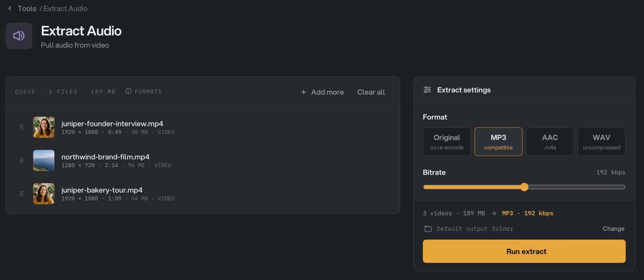Click the info icon next to FORMATS
Screen dimensions: 644x280
pos(128,91)
